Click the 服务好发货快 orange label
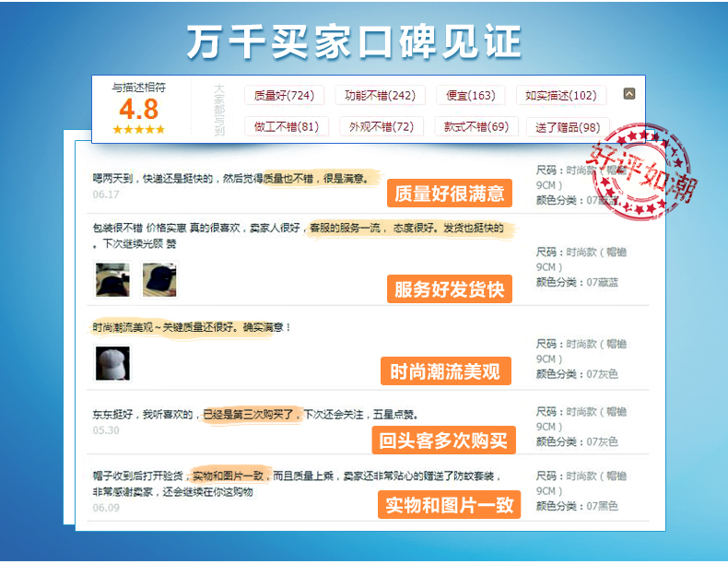Image resolution: width=728 pixels, height=564 pixels. click(x=450, y=289)
